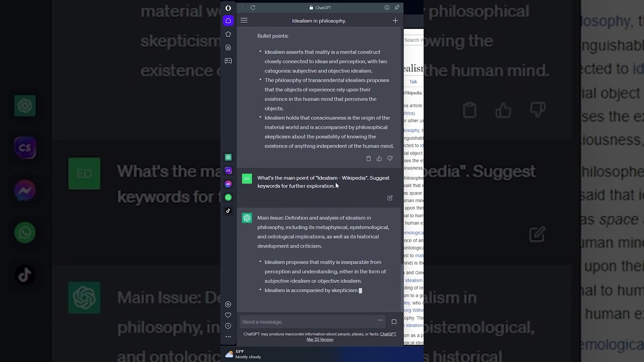Open WhatsApp from the sidebar
The image size is (644, 362).
228,198
